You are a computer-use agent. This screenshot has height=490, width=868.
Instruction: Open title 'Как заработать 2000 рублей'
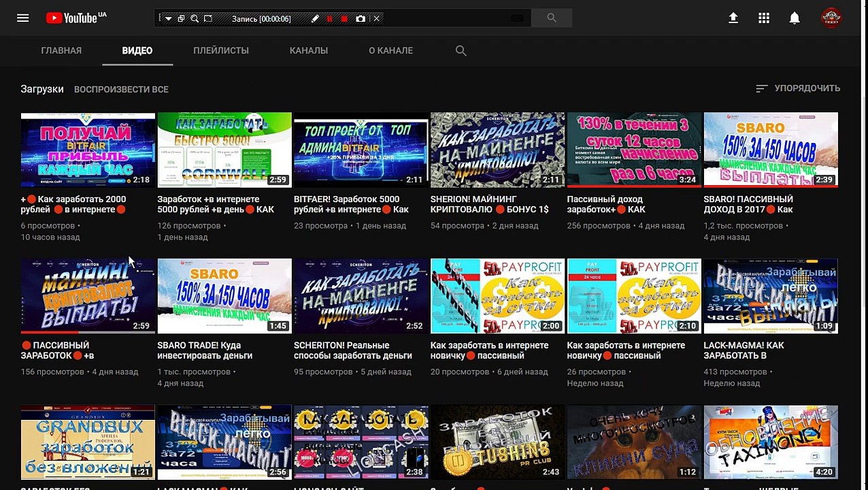(x=73, y=204)
